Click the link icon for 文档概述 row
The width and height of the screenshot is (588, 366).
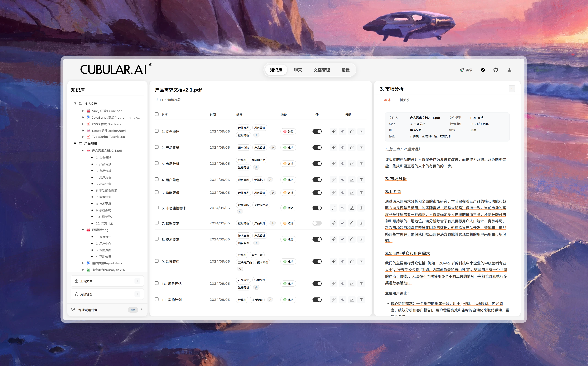coord(333,131)
